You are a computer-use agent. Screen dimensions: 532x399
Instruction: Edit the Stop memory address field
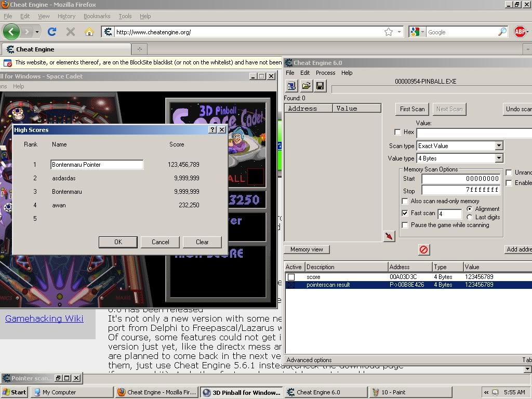[461, 190]
